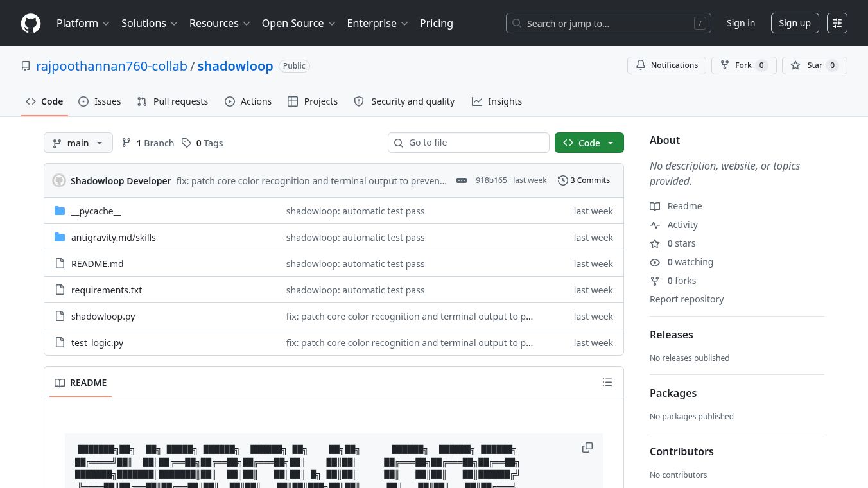Open the Insights tab
The width and height of the screenshot is (868, 488).
click(497, 101)
